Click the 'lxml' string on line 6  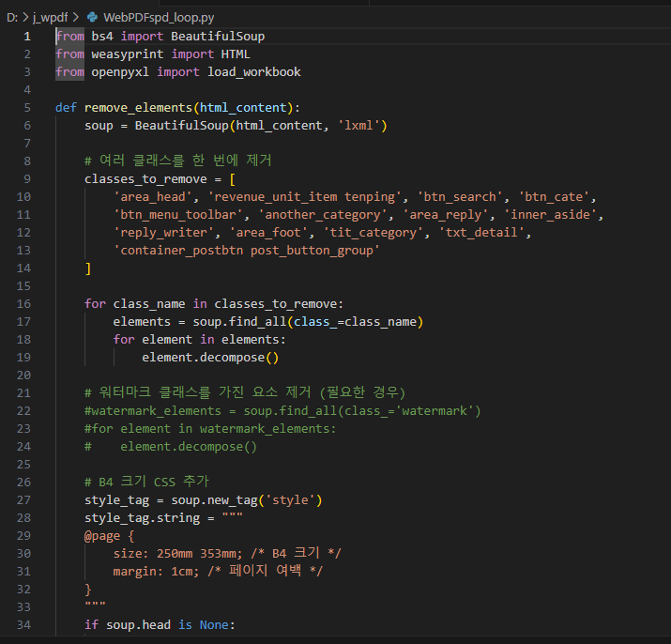click(x=358, y=126)
